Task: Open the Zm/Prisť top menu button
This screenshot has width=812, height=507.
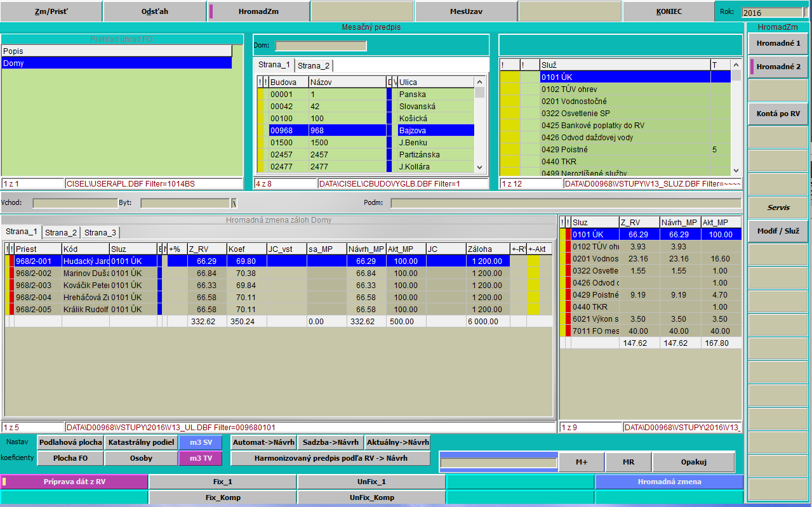Action: click(x=51, y=11)
